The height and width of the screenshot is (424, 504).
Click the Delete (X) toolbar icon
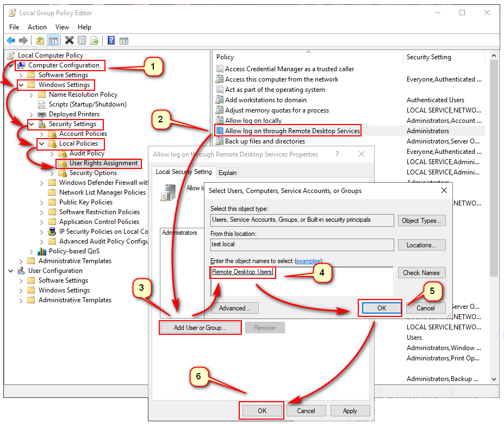[69, 40]
